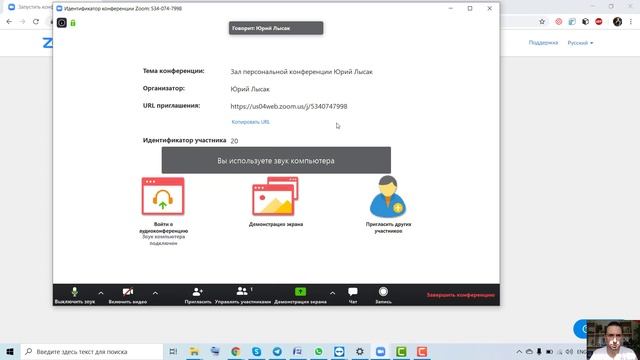
Task: Click the Windows search box
Action: [x=92, y=351]
